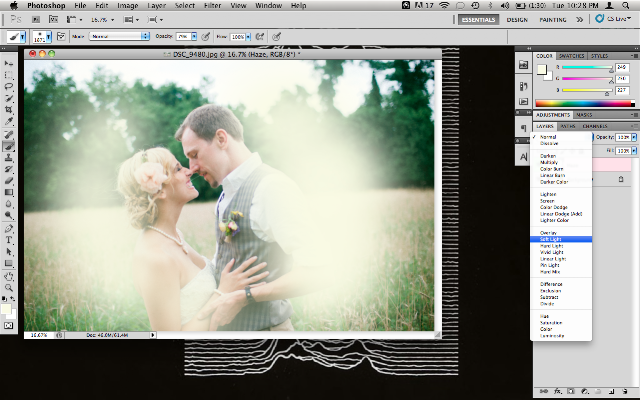
Task: Select the Move tool
Action: (x=9, y=63)
